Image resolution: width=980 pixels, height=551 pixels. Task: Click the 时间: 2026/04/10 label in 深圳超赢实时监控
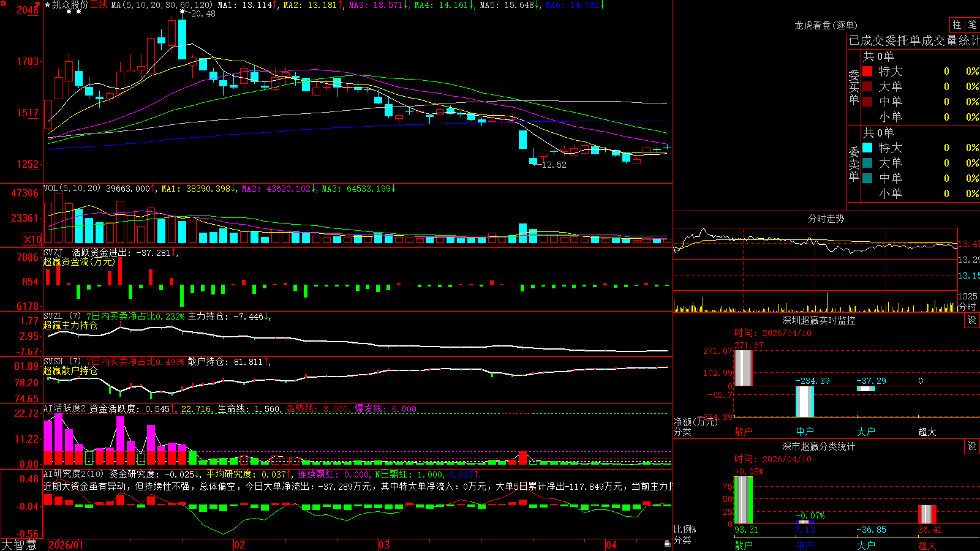coord(773,333)
